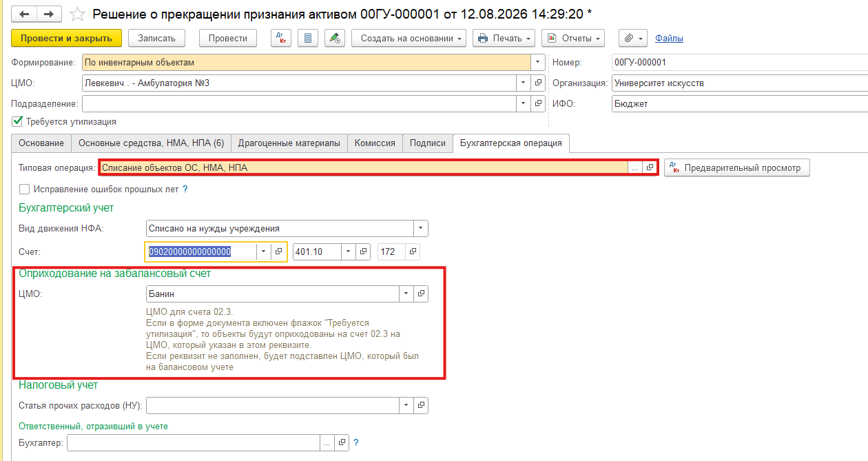Viewport: 868px width, 461px height.
Task: Click the forward navigation arrow
Action: [x=49, y=14]
